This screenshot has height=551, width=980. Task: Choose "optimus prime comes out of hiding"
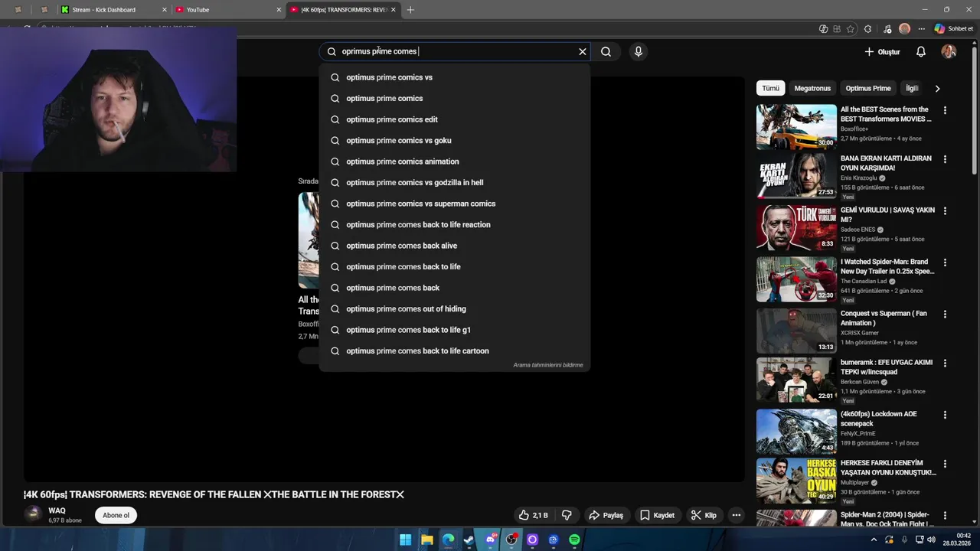pos(455,308)
